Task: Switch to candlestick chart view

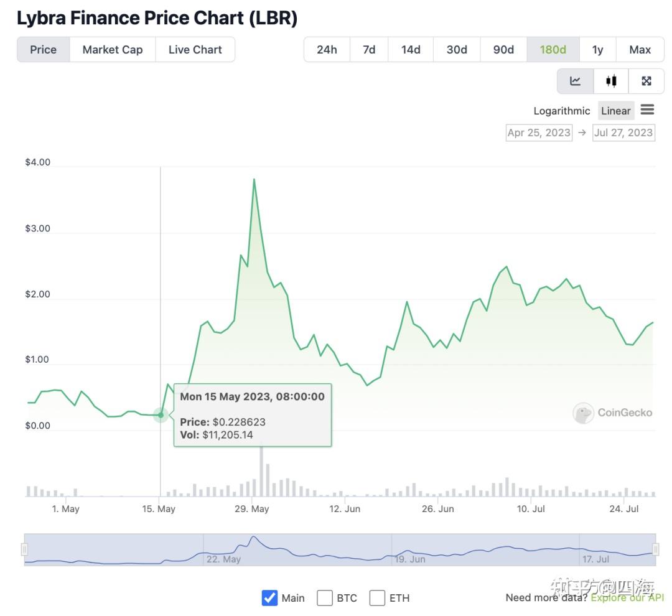Action: click(x=611, y=80)
